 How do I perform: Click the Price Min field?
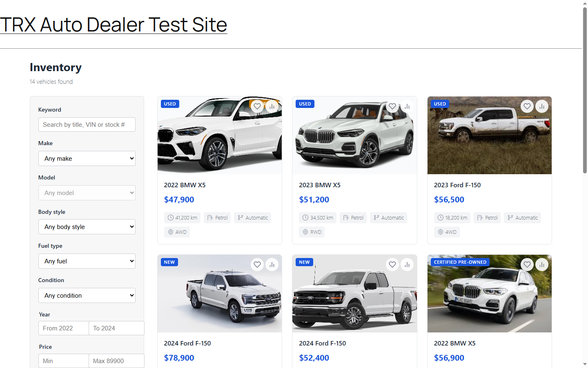click(x=64, y=361)
